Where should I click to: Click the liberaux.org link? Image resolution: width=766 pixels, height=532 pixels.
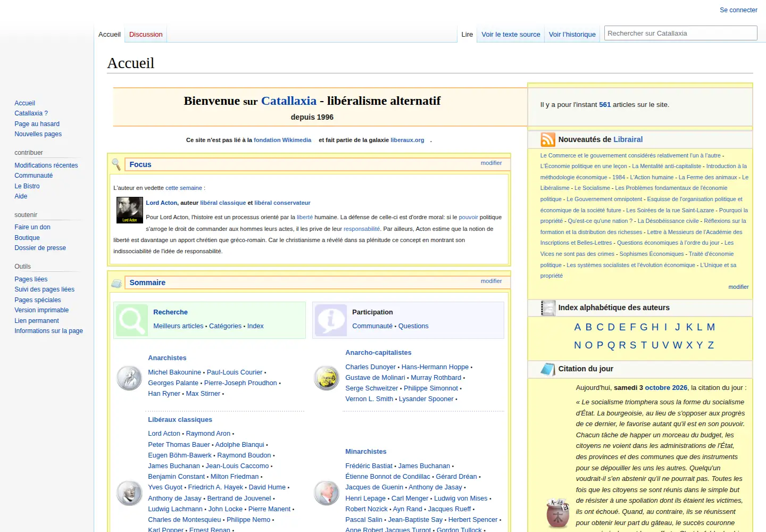click(x=407, y=140)
